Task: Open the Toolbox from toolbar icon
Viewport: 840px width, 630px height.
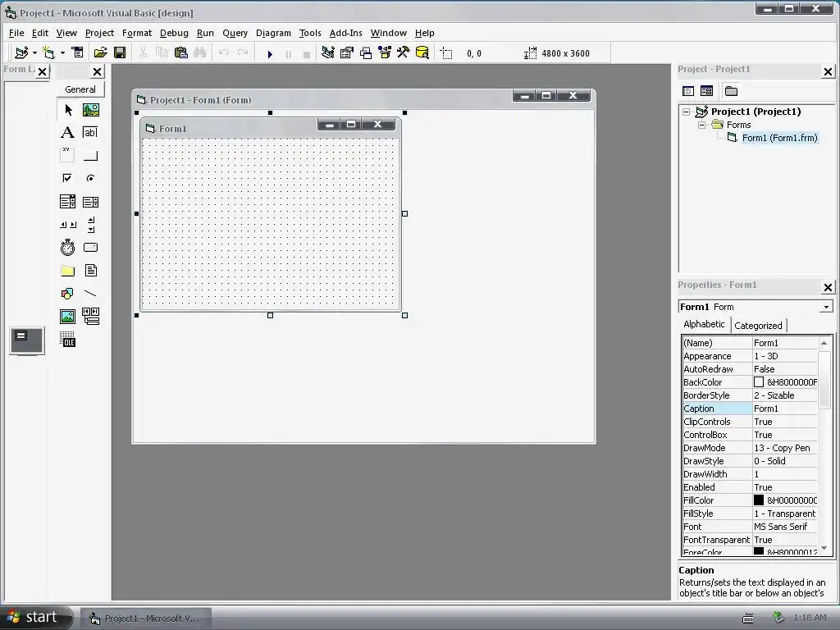Action: click(x=404, y=52)
